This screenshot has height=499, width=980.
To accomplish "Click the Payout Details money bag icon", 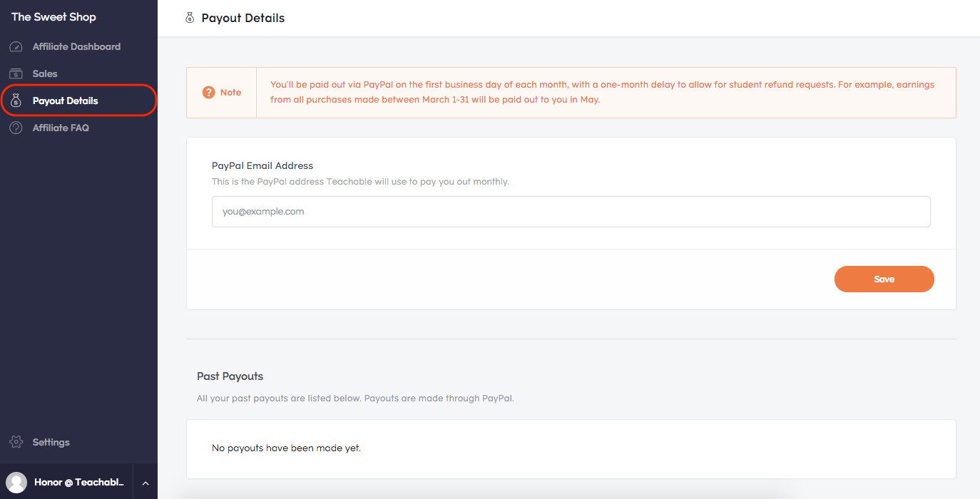I will tap(16, 101).
